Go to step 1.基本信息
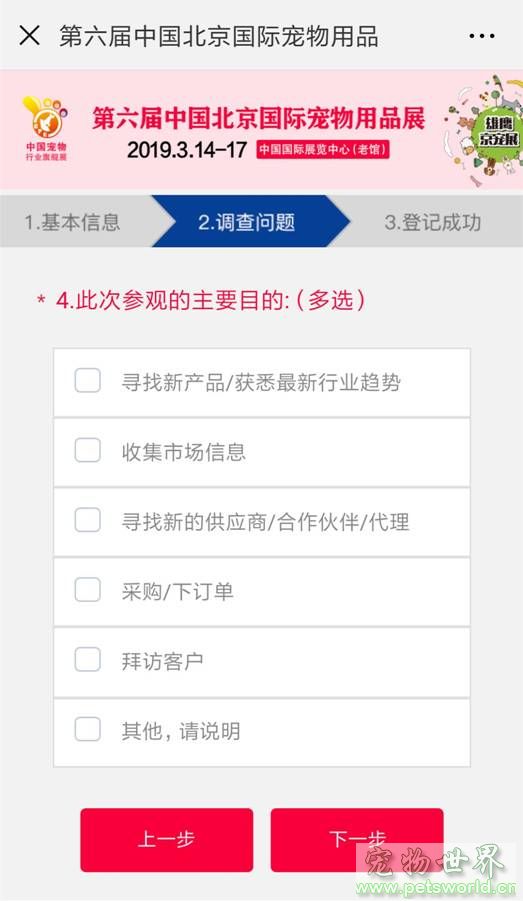 pyautogui.click(x=72, y=222)
